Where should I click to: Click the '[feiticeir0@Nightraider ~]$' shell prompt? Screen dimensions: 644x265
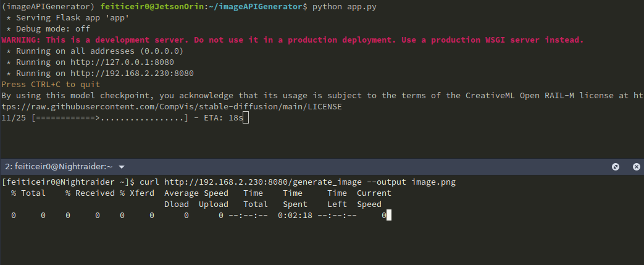click(x=68, y=182)
